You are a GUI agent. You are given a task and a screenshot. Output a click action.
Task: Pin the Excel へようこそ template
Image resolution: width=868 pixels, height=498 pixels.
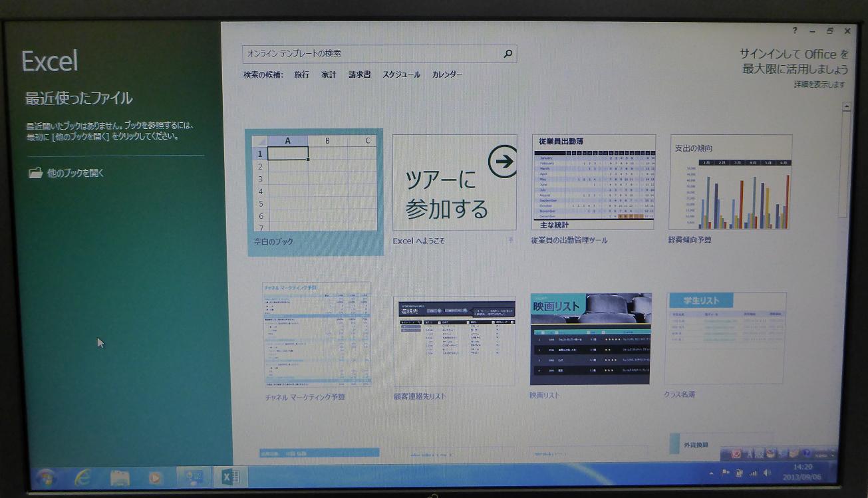click(511, 240)
